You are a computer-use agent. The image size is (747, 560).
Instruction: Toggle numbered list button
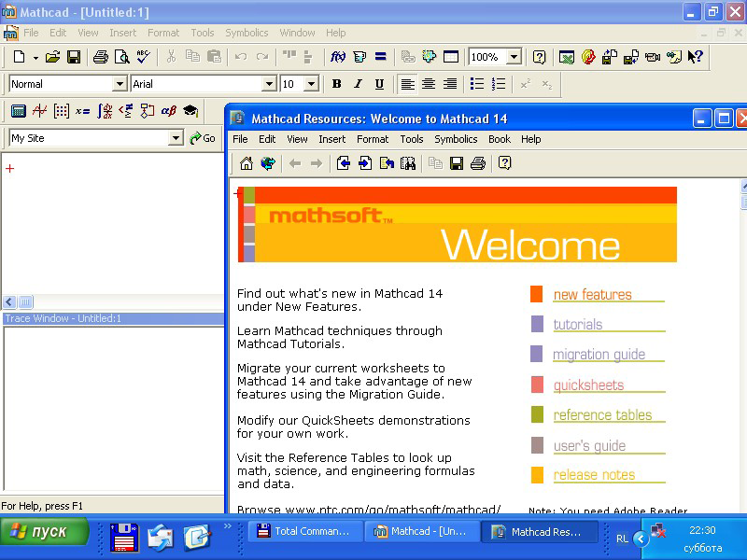click(499, 84)
